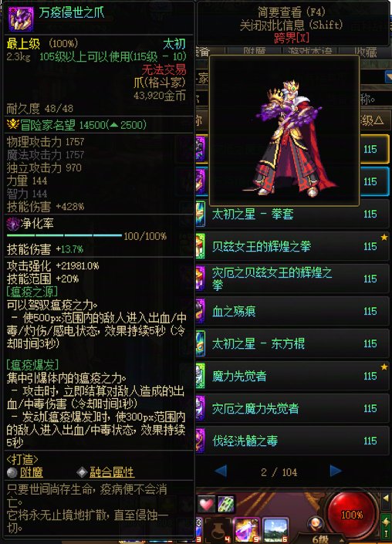Go to next page with right arrow
Screen dimensions: 392x544
tap(336, 471)
